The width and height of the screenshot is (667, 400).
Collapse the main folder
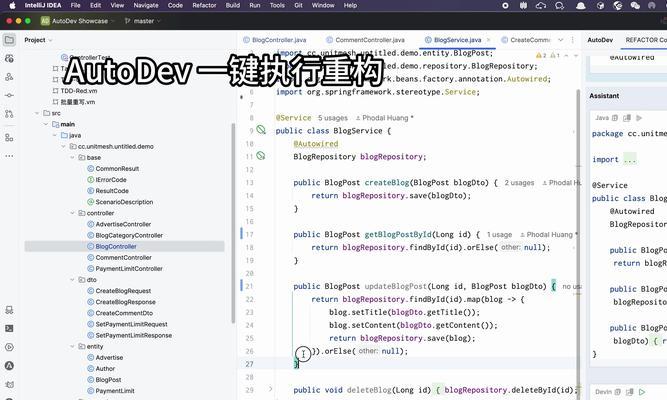[x=46, y=124]
